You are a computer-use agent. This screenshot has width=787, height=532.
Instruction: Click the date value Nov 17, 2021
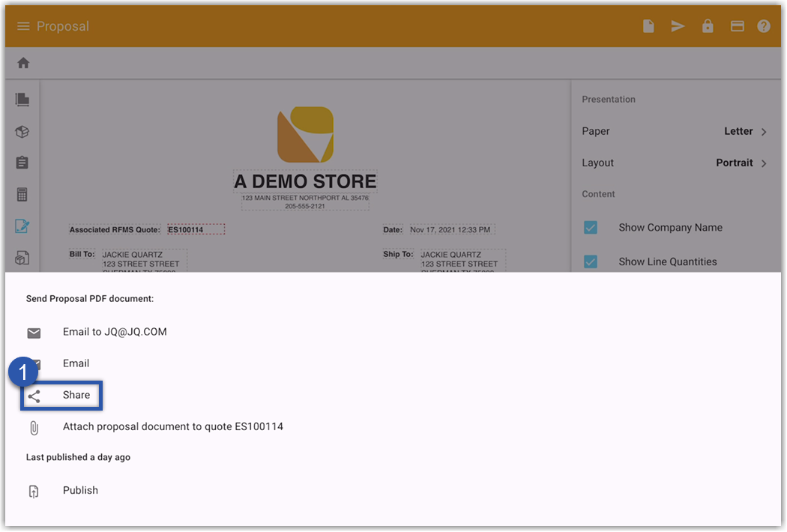pyautogui.click(x=450, y=230)
